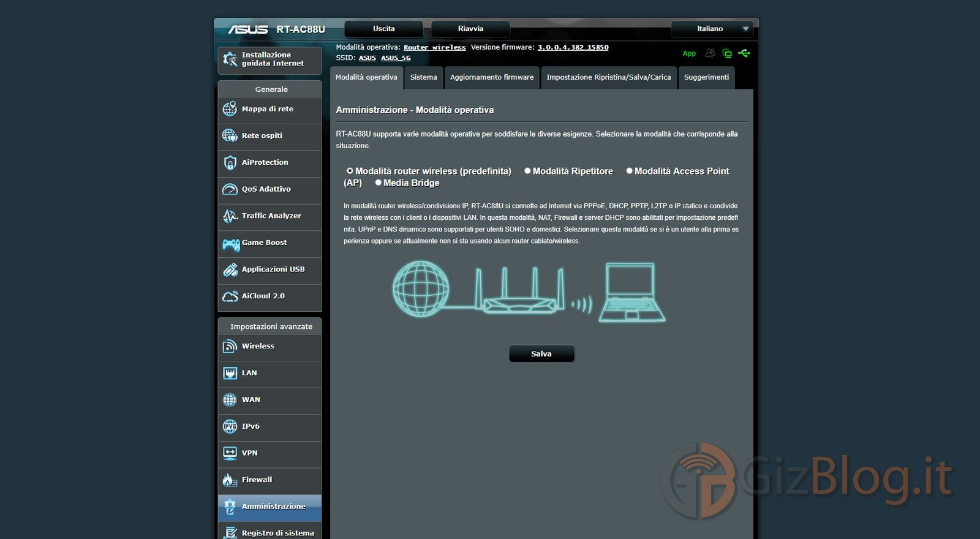
Task: Click the IPv6 icon
Action: point(230,426)
